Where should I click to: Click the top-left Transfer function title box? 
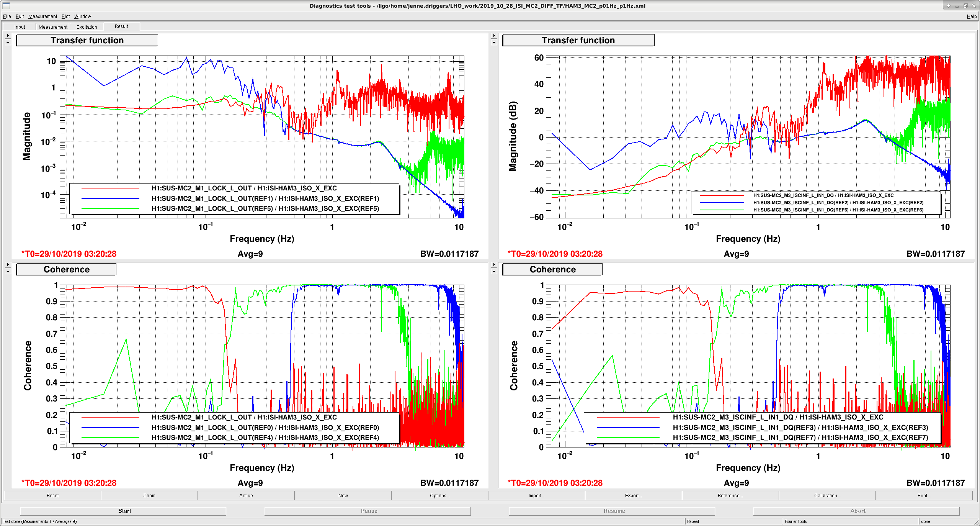click(x=87, y=40)
